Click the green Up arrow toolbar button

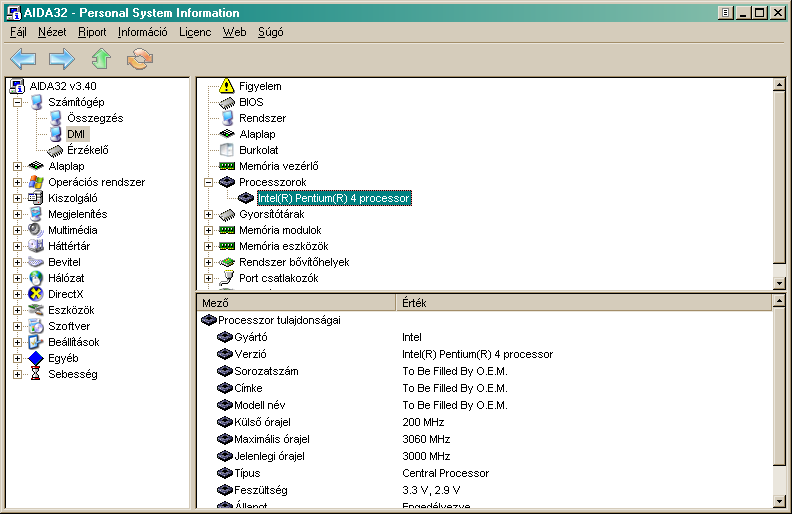[101, 59]
